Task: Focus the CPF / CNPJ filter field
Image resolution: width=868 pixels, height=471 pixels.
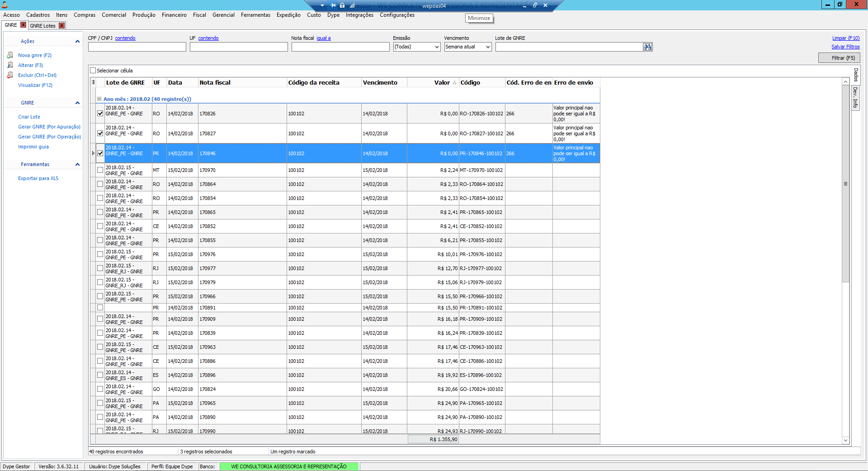Action: pyautogui.click(x=137, y=47)
